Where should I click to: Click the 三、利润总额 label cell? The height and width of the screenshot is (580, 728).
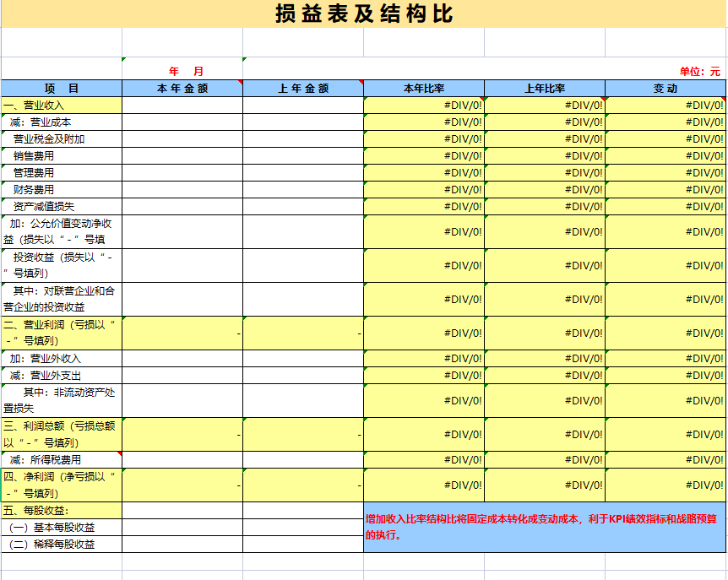point(60,432)
